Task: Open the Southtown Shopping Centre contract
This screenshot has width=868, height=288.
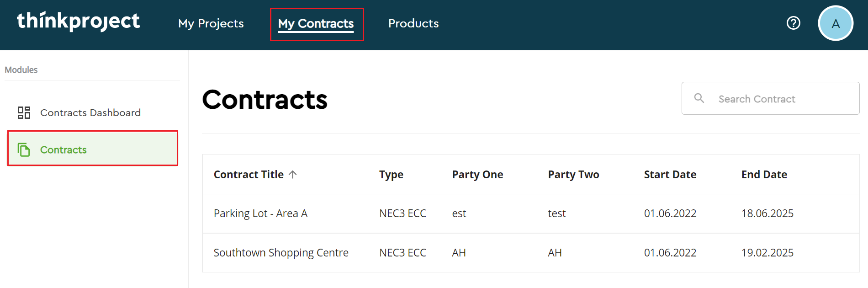Action: pyautogui.click(x=281, y=253)
